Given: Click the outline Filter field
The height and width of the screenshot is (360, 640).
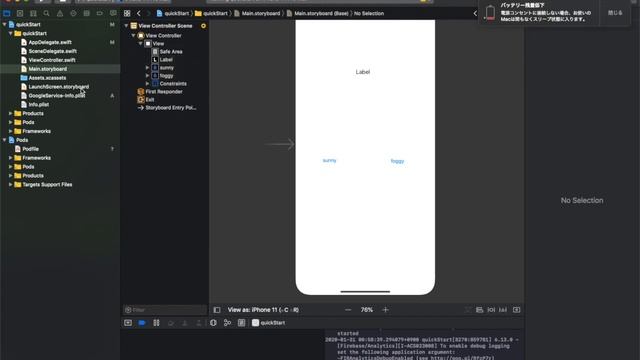Looking at the screenshot, I should point(165,310).
